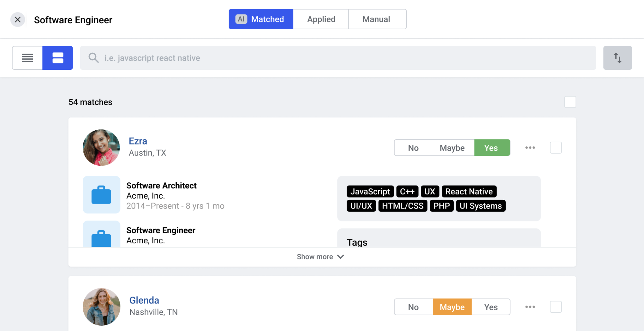Mark Glenda as Yes

coord(491,307)
